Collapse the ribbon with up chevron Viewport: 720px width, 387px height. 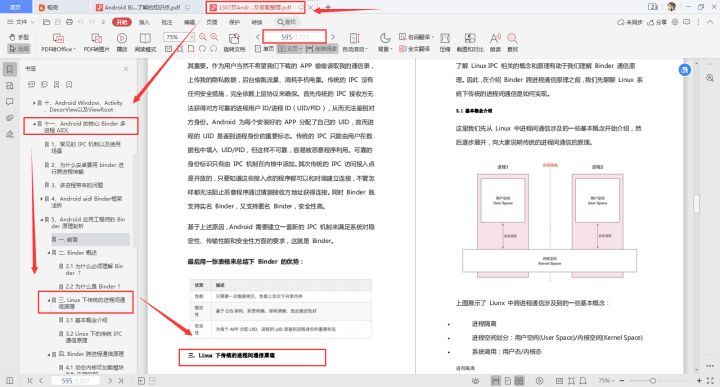pos(710,22)
